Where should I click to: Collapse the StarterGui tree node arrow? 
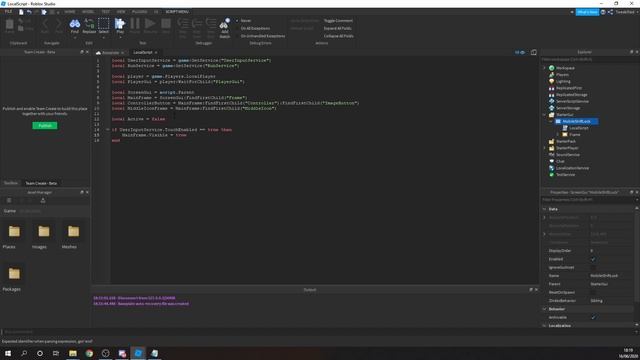point(544,115)
